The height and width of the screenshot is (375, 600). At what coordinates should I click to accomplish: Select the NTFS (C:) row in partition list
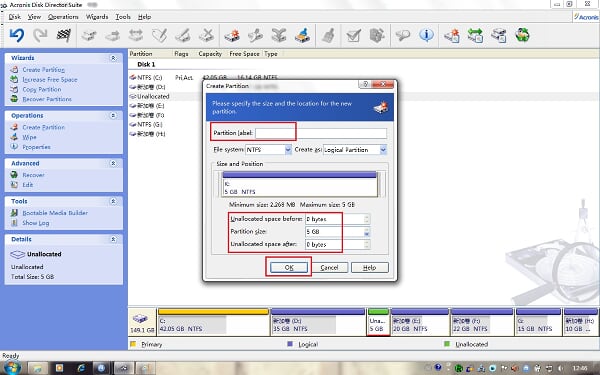149,78
